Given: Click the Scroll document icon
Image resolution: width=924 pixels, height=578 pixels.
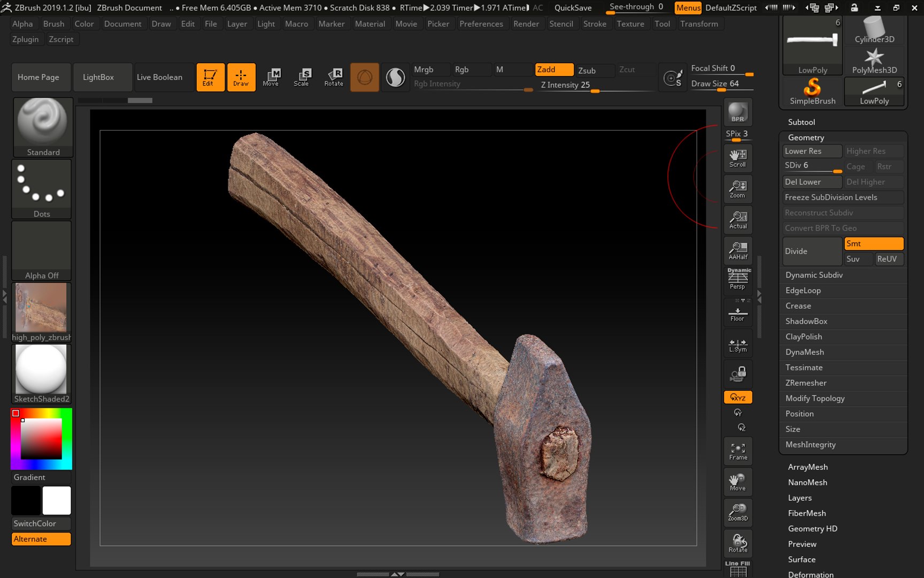Looking at the screenshot, I should tap(738, 158).
